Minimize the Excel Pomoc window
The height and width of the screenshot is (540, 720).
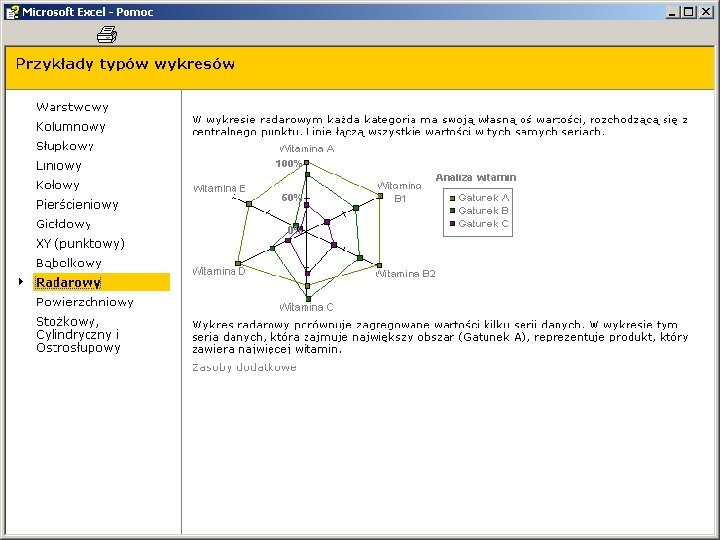pyautogui.click(x=673, y=12)
